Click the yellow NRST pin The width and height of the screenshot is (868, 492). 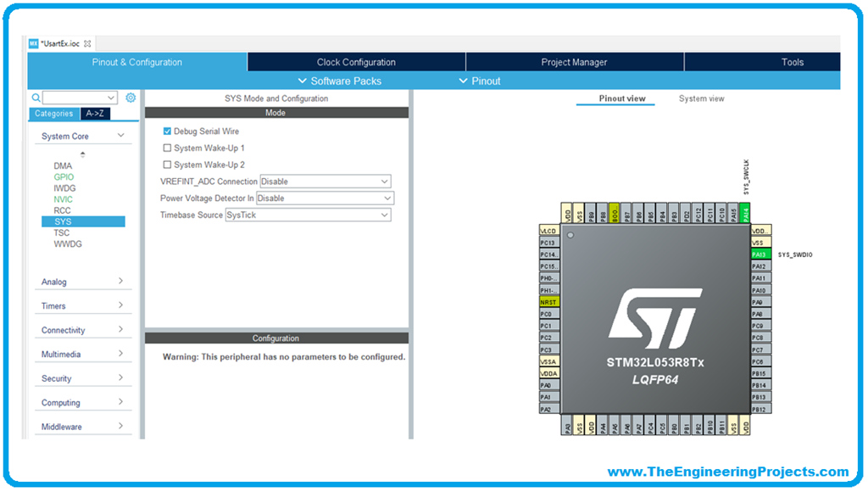click(x=549, y=301)
